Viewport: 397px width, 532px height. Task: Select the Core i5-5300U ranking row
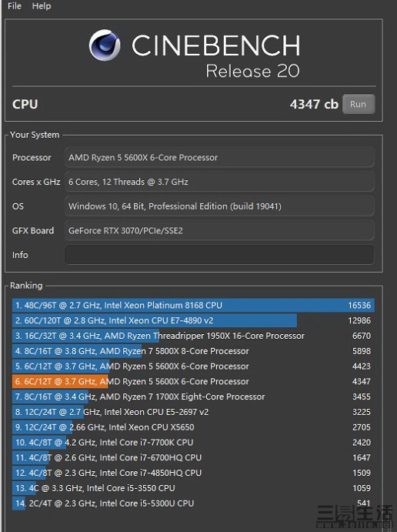[193, 504]
